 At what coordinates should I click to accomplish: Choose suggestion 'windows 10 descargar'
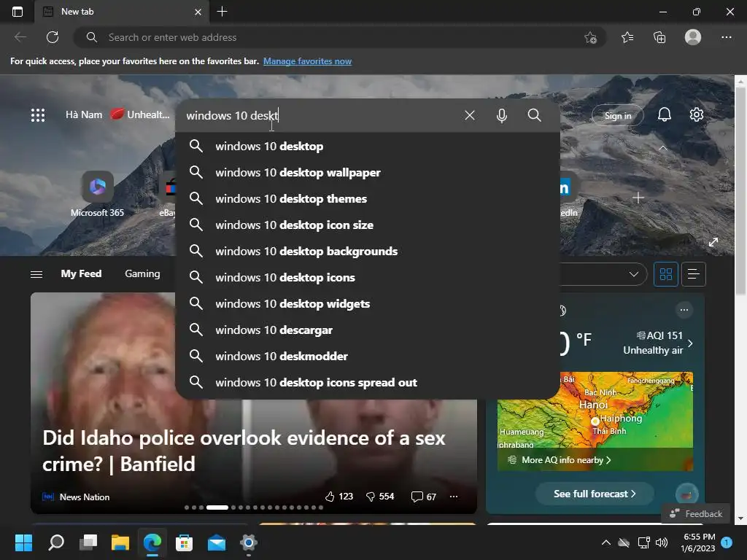tap(368, 330)
